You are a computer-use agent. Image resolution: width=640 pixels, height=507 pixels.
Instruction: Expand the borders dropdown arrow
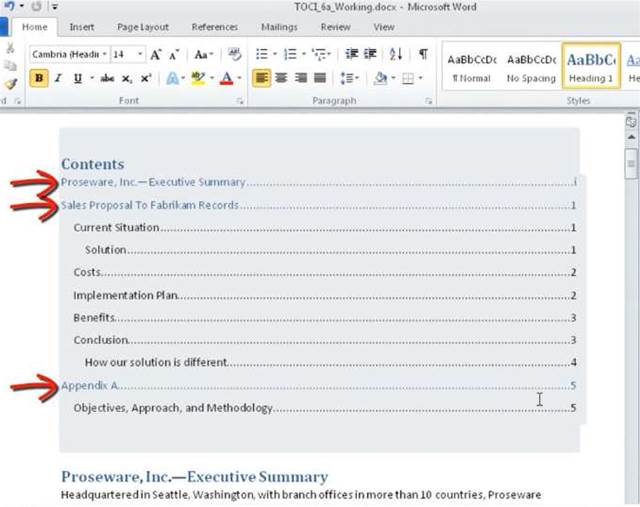tap(420, 78)
